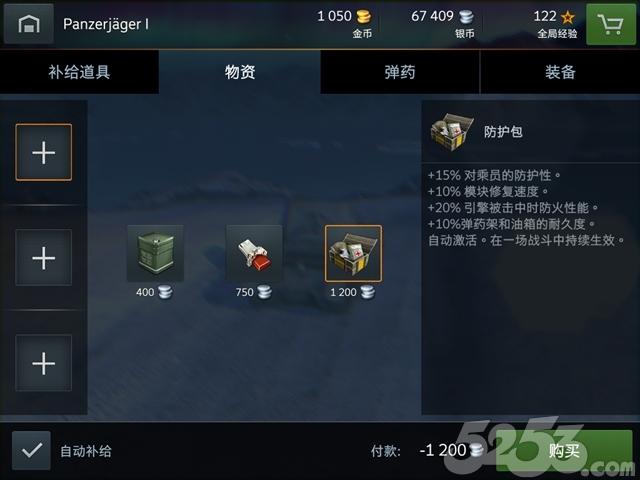Select the green ammo crate item costing 400
Image resolution: width=640 pixels, height=480 pixels.
pos(155,253)
